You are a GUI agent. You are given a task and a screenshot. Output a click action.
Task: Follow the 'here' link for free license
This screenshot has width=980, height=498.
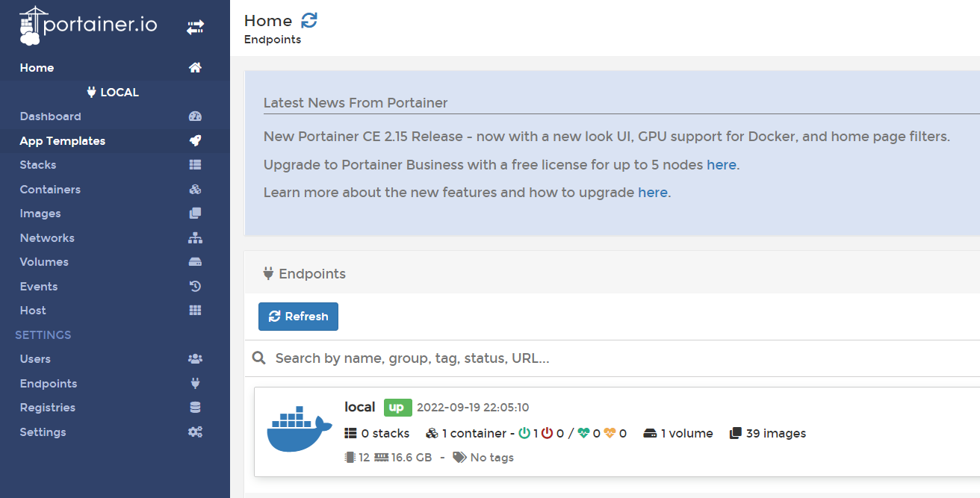[x=721, y=165]
